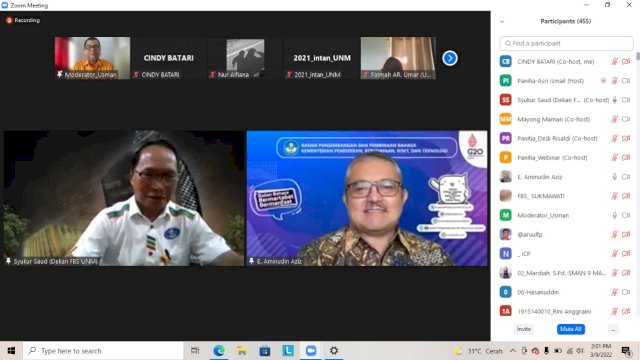The image size is (640, 360).
Task: Click 06-Hasanuddin's video camera icon
Action: 626,292
